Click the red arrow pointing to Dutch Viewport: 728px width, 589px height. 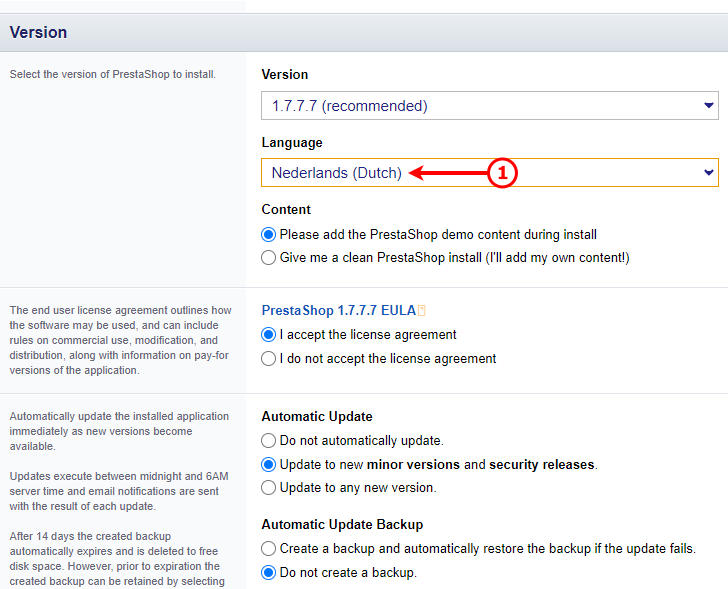tap(448, 173)
